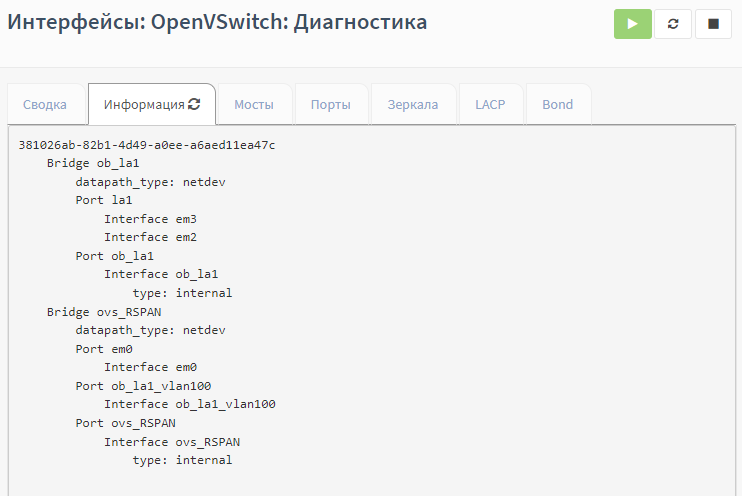Open the Мосты tab
The image size is (742, 496).
pos(254,104)
